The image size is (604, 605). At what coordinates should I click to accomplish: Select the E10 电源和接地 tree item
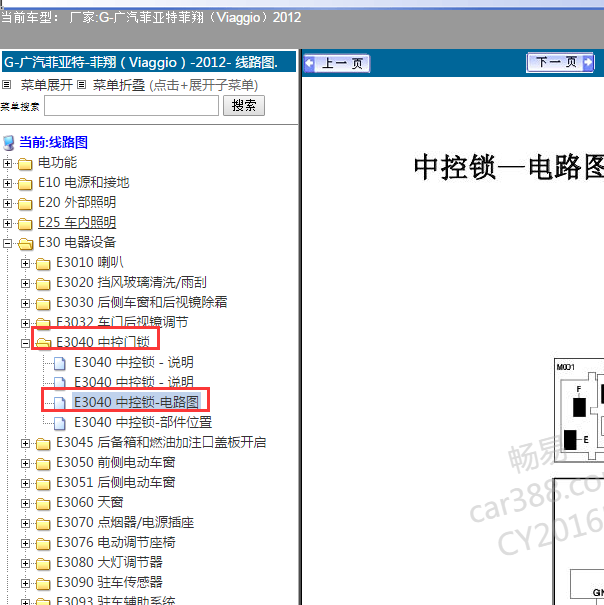tap(83, 183)
